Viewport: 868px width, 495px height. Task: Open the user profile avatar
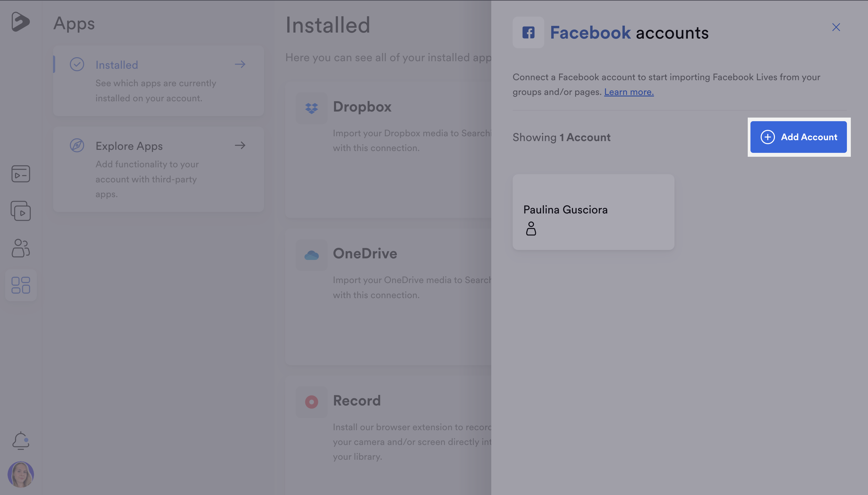(x=21, y=474)
